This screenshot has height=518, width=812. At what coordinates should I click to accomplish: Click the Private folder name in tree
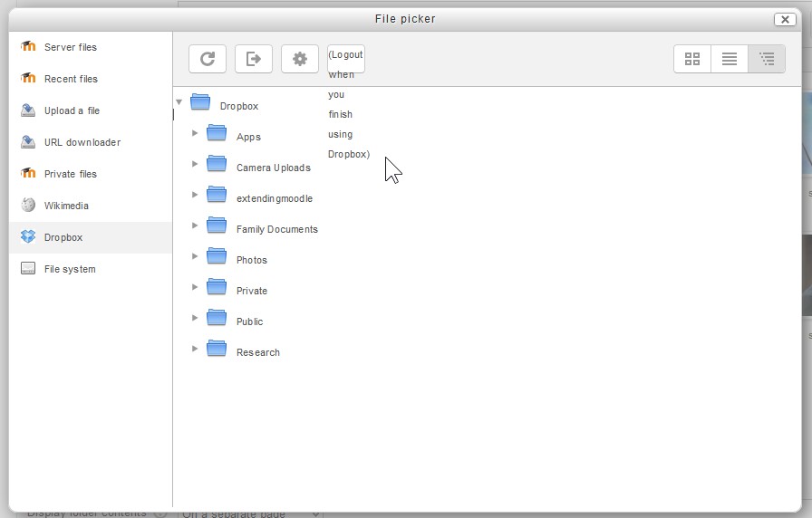[x=252, y=291]
